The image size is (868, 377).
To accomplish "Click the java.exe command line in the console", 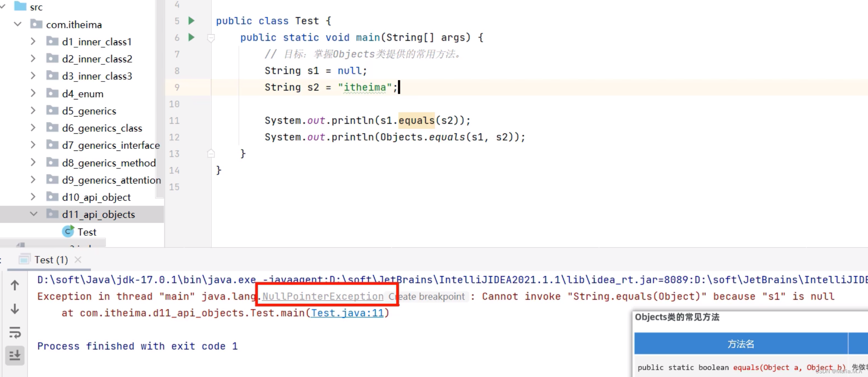I will [x=452, y=280].
